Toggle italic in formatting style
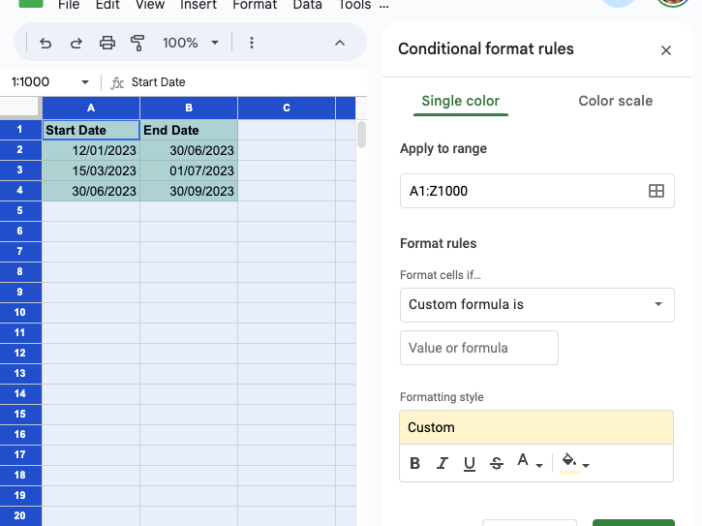This screenshot has height=526, width=702. (442, 463)
